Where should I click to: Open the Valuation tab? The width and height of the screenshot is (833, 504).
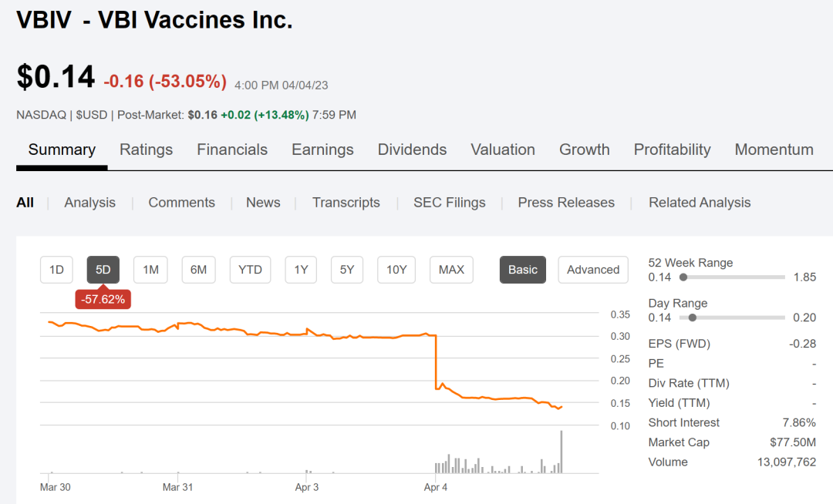coord(503,150)
